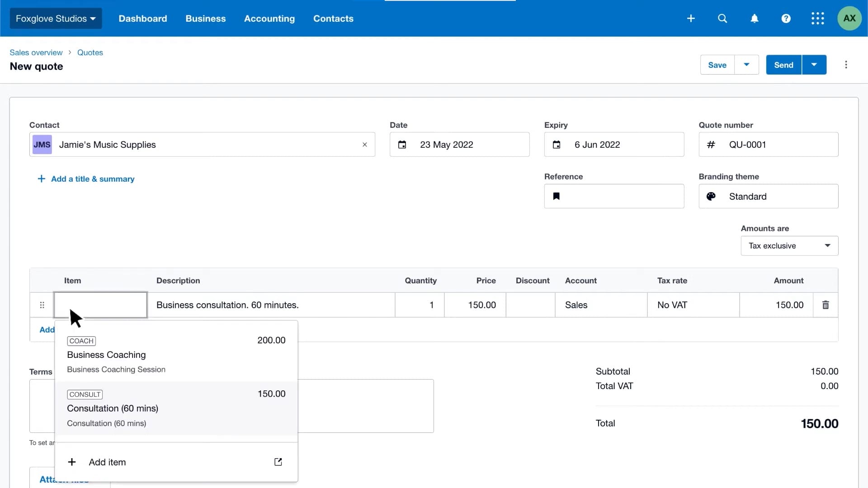The width and height of the screenshot is (868, 488).
Task: Click the row drag handle icon
Action: pyautogui.click(x=42, y=305)
